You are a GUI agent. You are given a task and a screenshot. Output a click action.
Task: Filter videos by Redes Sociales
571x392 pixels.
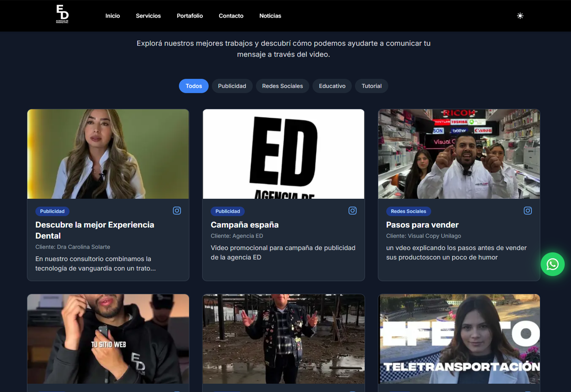[x=283, y=86]
